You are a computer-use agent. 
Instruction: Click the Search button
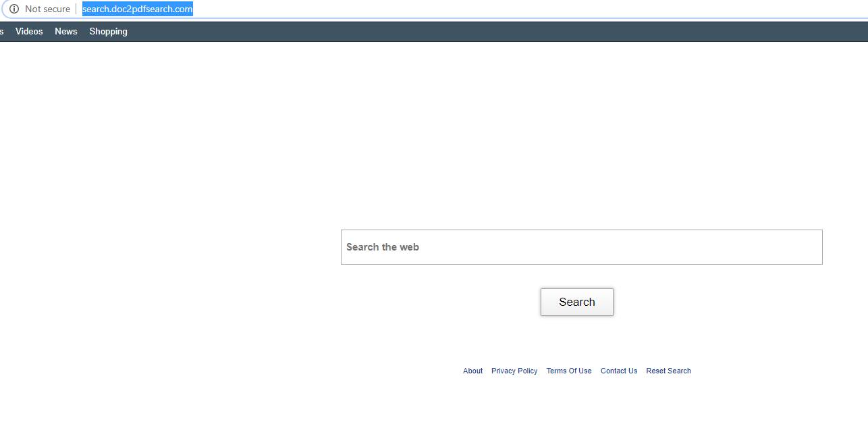pyautogui.click(x=577, y=302)
